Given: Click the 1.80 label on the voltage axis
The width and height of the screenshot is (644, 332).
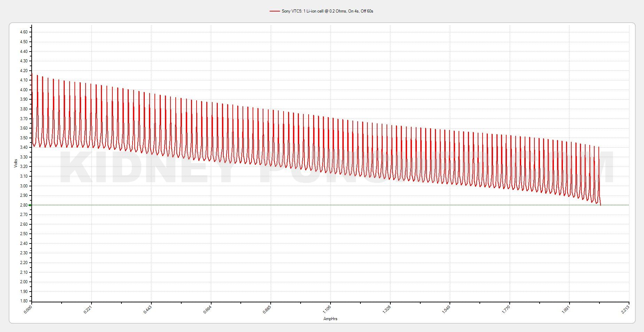Looking at the screenshot, I should (x=24, y=301).
